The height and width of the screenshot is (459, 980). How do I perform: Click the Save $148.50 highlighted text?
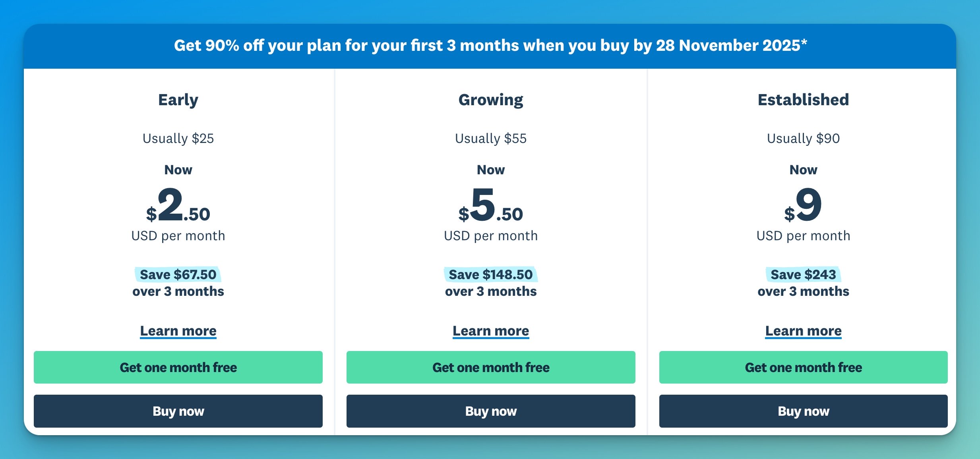pos(490,274)
